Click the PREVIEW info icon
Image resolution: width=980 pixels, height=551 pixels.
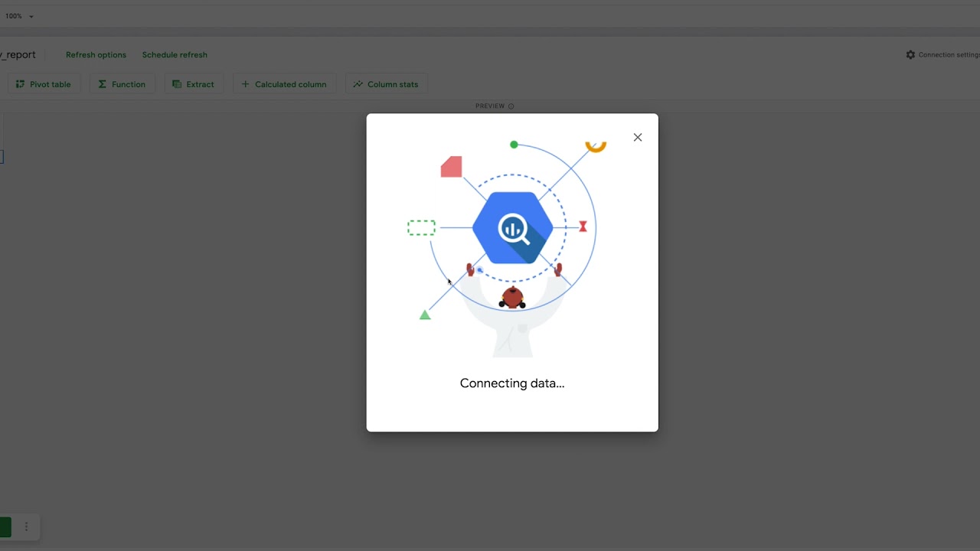[x=511, y=106]
